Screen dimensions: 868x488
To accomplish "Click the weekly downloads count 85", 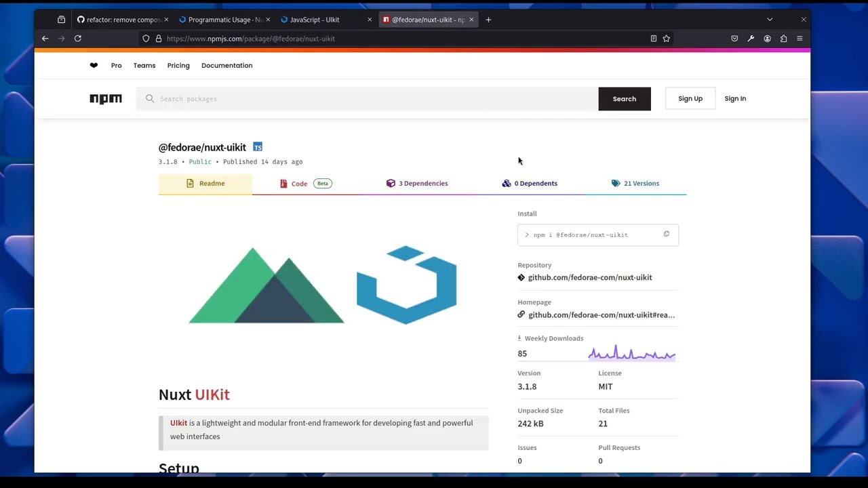I will (522, 354).
